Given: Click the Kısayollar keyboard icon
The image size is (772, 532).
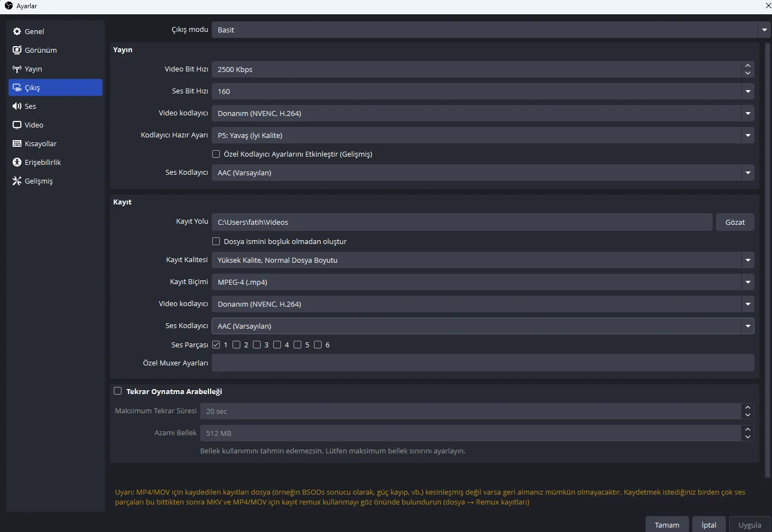Looking at the screenshot, I should (17, 143).
